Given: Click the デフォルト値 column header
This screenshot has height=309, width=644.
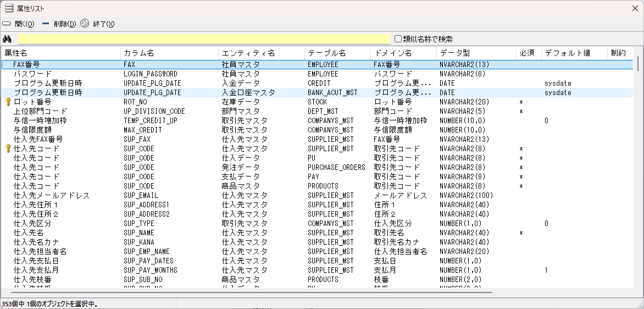Looking at the screenshot, I should coord(575,53).
